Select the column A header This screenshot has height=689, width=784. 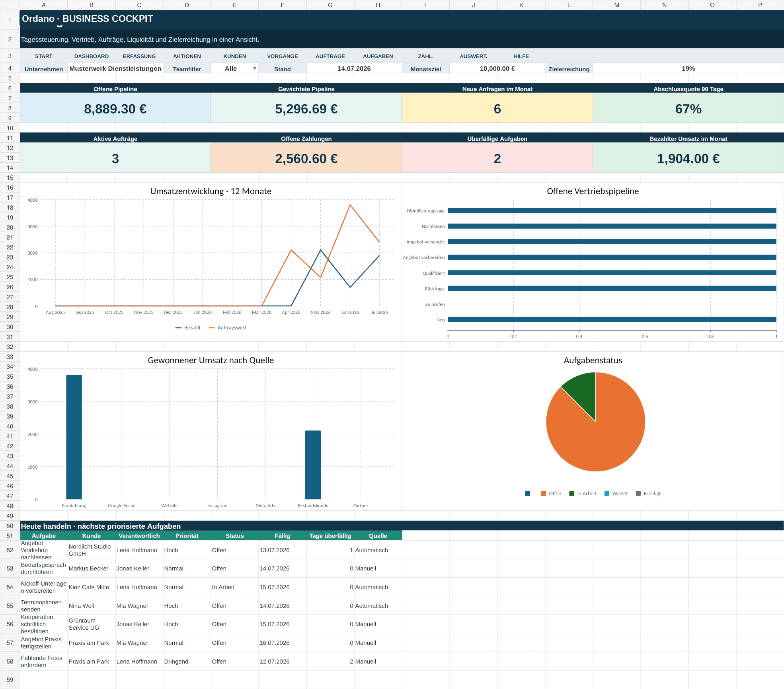point(44,5)
